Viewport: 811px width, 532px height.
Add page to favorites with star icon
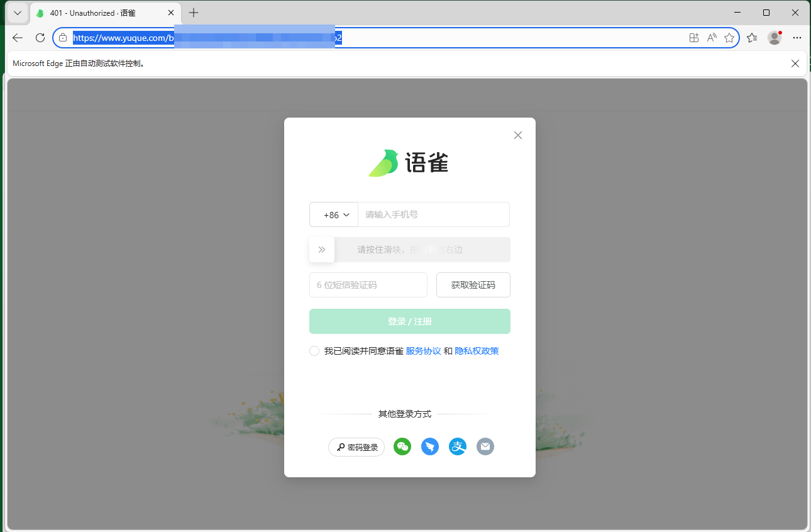click(729, 38)
